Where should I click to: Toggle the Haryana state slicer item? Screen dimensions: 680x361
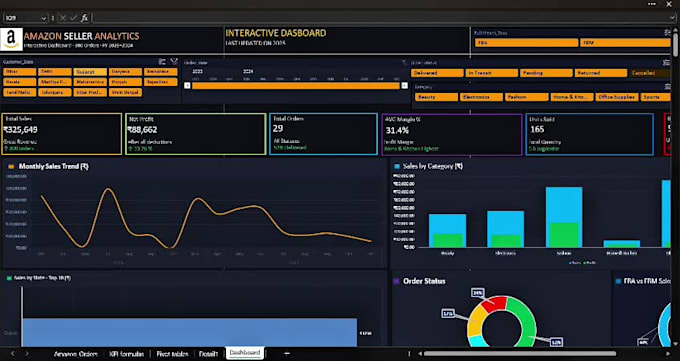click(125, 72)
